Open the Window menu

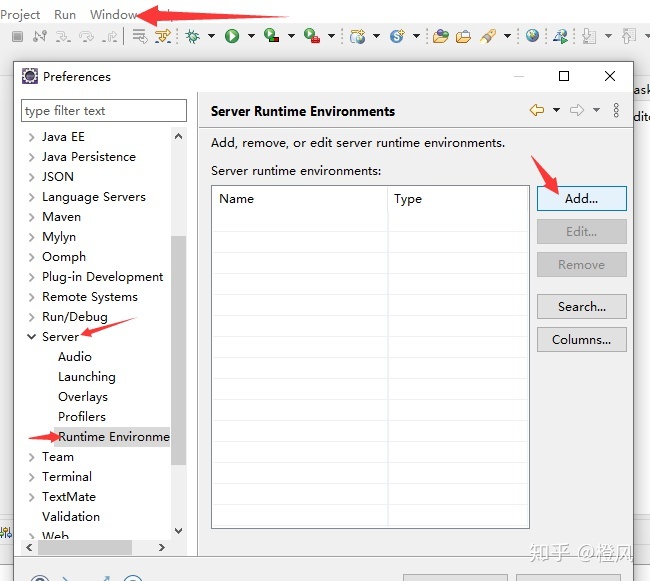(x=114, y=15)
